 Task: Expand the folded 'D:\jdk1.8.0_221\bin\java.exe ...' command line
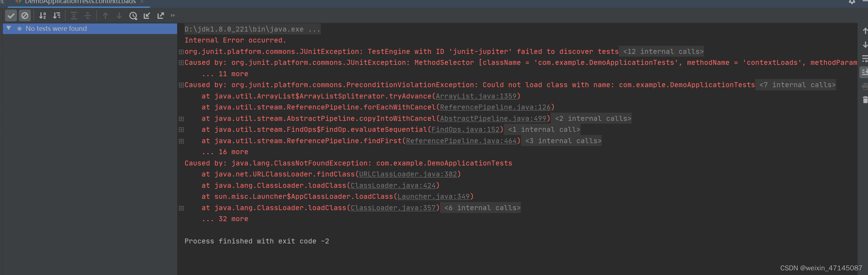[252, 29]
